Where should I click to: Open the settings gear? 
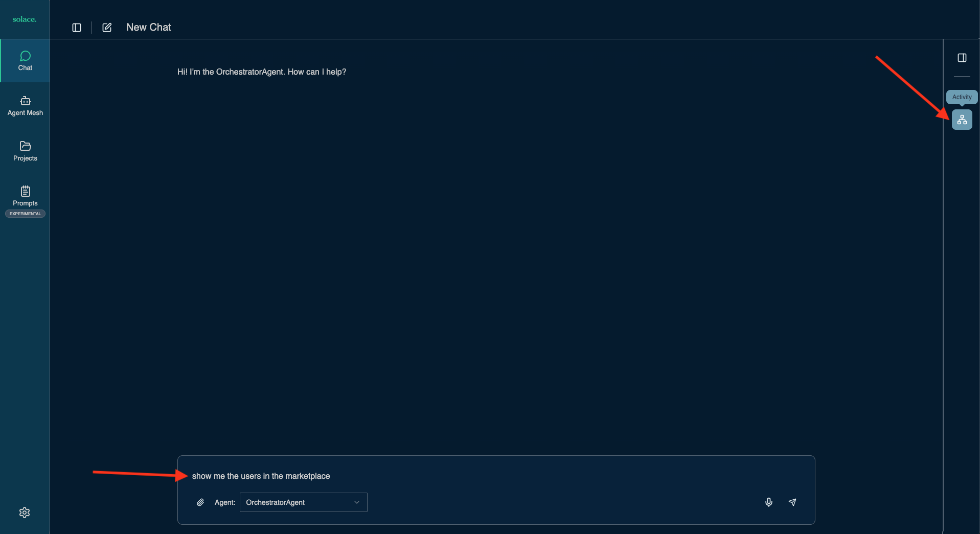click(x=25, y=512)
